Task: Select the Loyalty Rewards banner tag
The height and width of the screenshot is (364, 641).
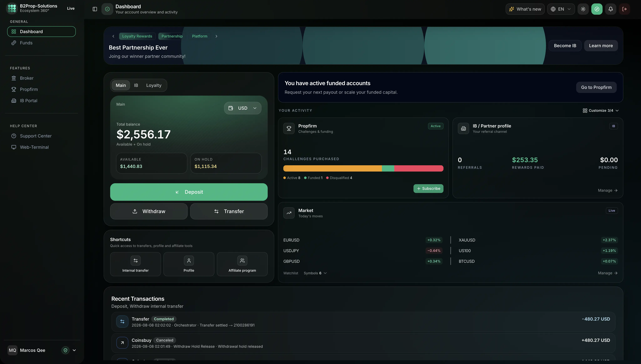Action: [x=137, y=36]
